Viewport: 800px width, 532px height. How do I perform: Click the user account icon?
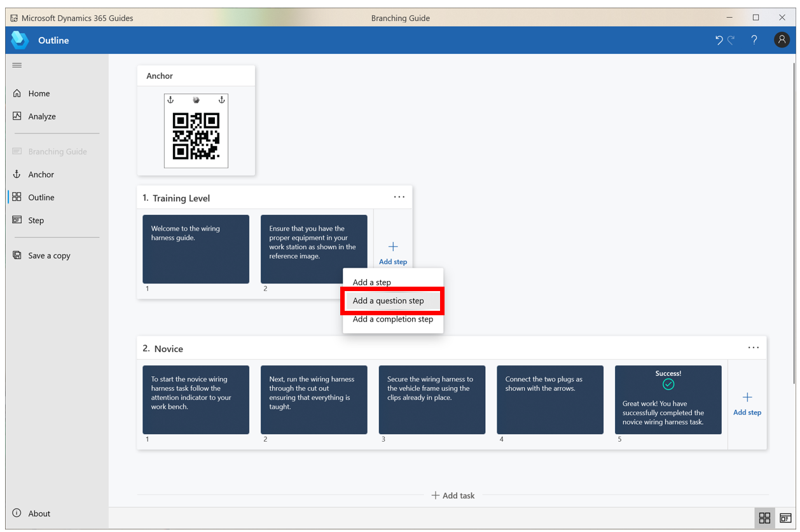[x=782, y=39]
